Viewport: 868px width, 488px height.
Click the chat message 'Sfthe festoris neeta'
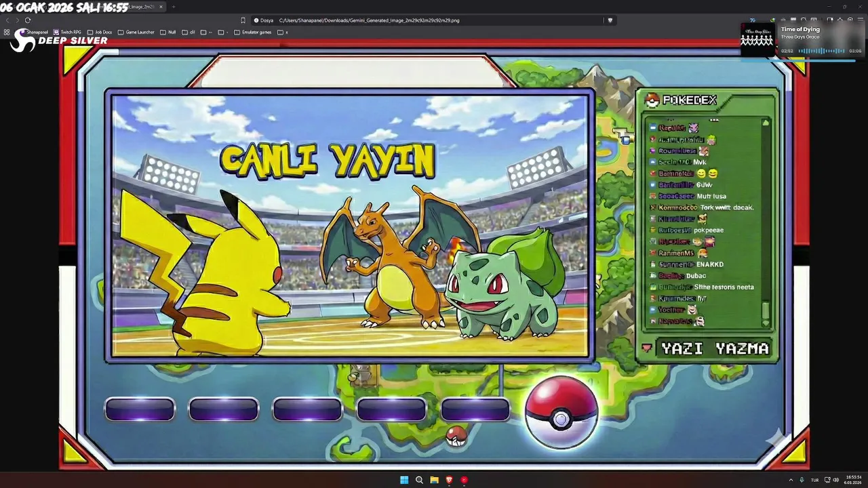click(x=724, y=287)
